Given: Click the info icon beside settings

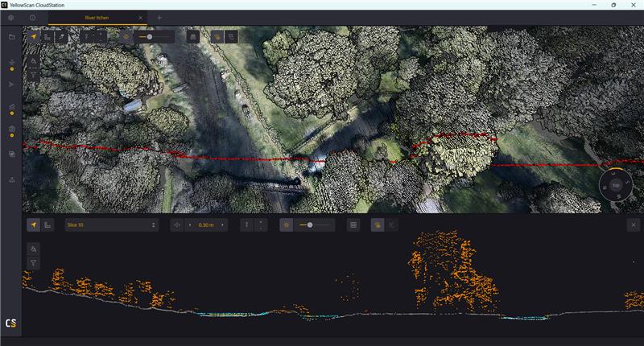Looking at the screenshot, I should pos(32,17).
